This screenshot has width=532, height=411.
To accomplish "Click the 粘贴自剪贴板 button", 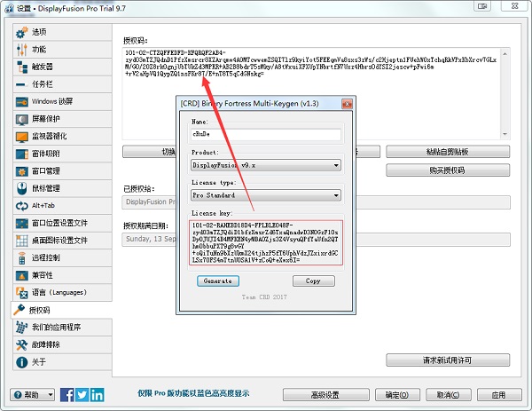I will [x=447, y=152].
